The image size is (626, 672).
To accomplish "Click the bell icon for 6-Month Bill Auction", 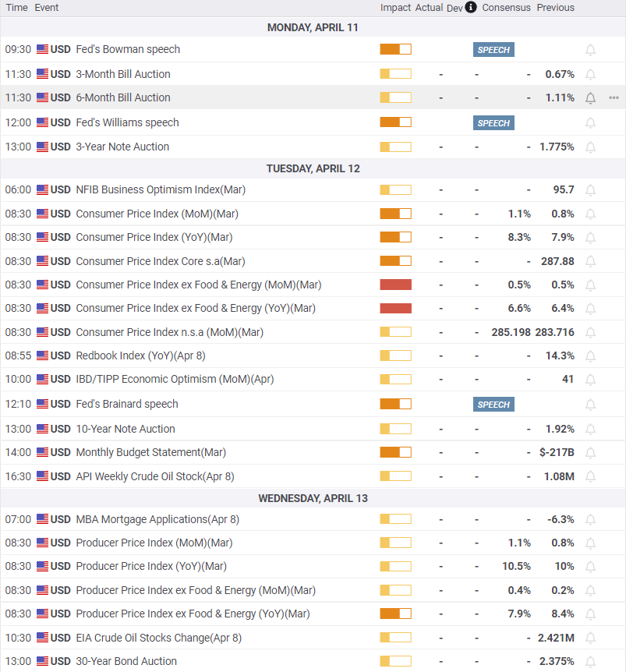I will point(590,98).
